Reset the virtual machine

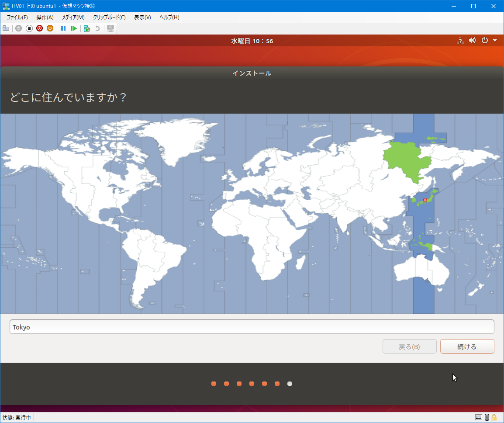74,28
